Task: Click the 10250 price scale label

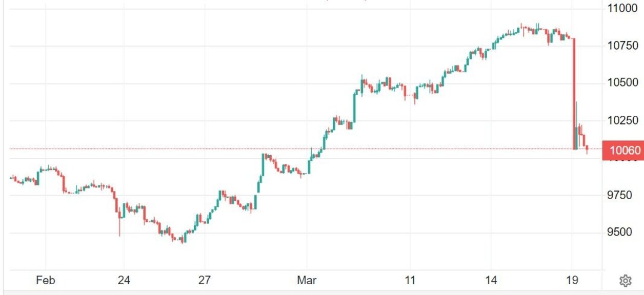Action: pos(622,120)
